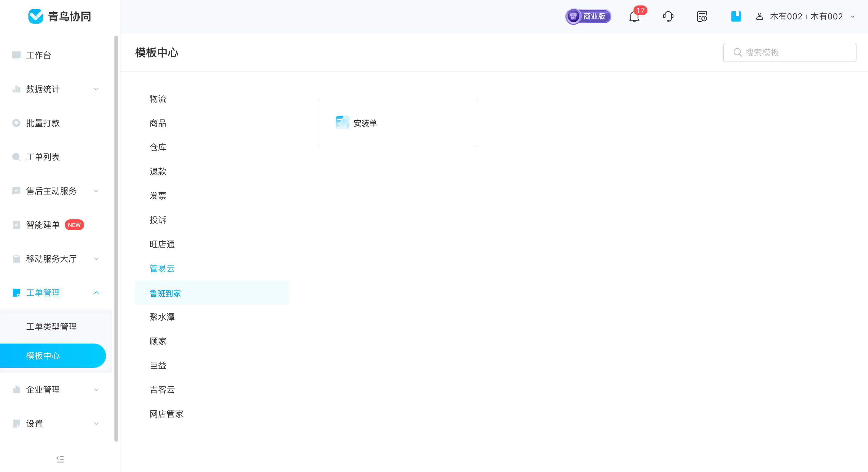
Task: Select the 投诉 template category
Action: pos(212,220)
